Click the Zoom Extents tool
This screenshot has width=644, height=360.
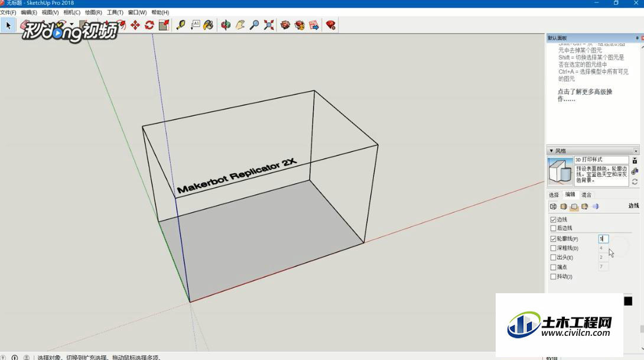(x=269, y=25)
